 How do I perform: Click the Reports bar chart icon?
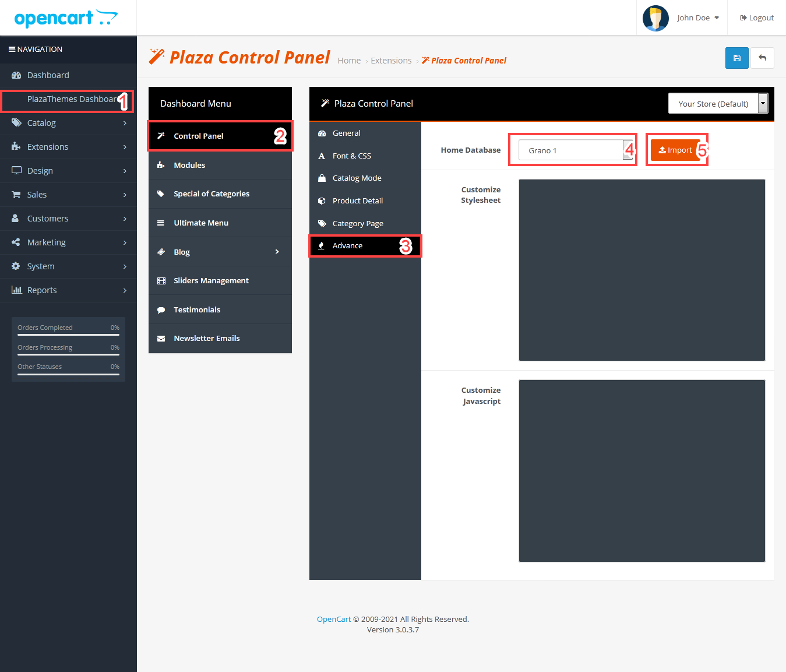16,290
